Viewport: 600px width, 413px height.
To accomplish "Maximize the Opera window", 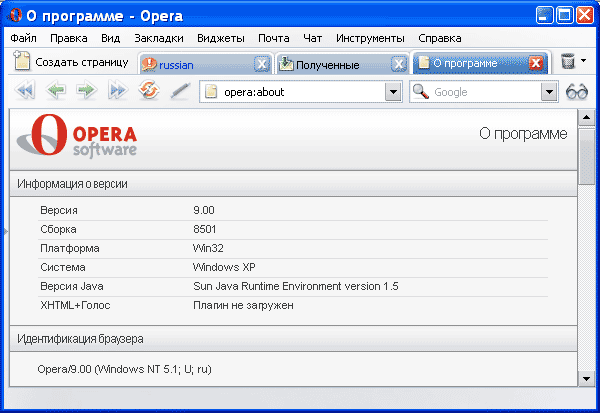I will [564, 15].
